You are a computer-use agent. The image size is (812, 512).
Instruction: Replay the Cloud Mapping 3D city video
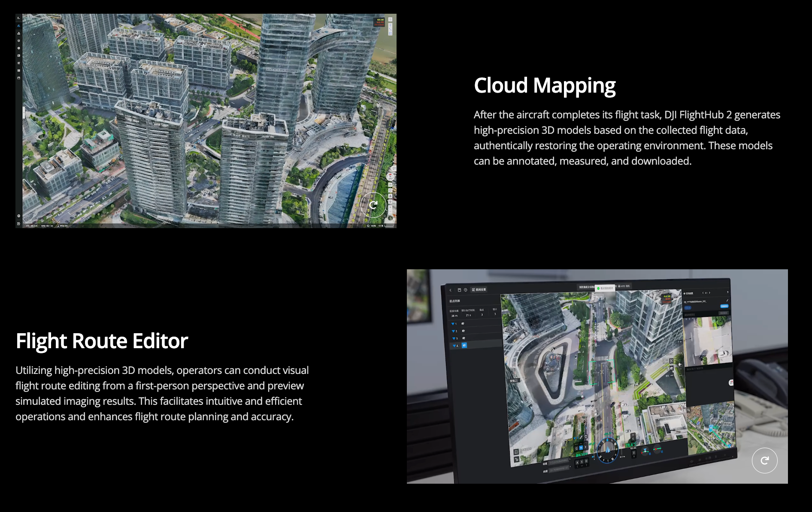(x=373, y=205)
